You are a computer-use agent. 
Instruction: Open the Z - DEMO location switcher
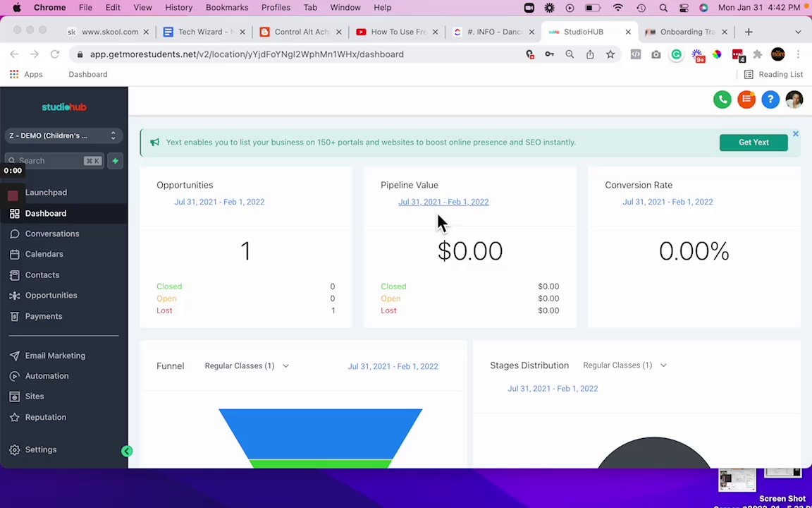coord(63,135)
